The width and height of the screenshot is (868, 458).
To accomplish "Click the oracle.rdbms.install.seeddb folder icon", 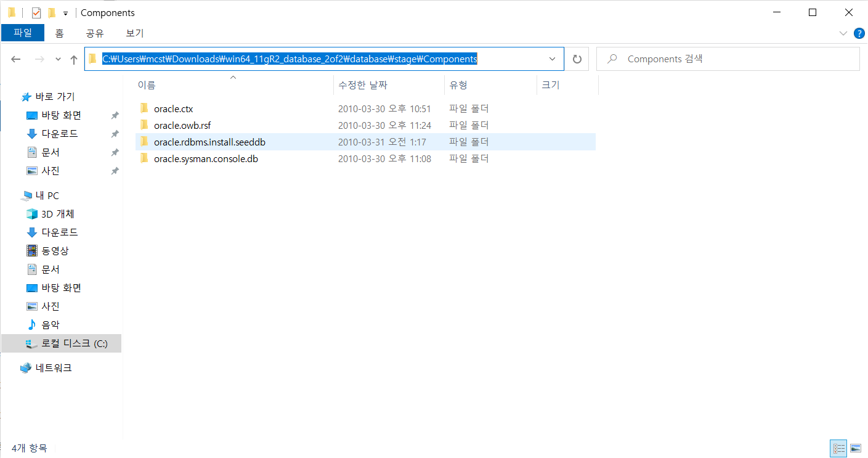I will [145, 142].
